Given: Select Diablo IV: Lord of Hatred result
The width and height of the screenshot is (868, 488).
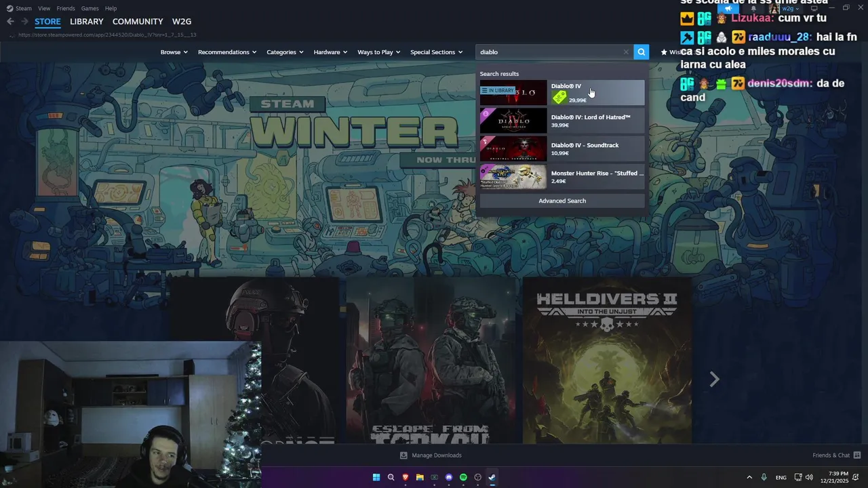Looking at the screenshot, I should pyautogui.click(x=562, y=121).
